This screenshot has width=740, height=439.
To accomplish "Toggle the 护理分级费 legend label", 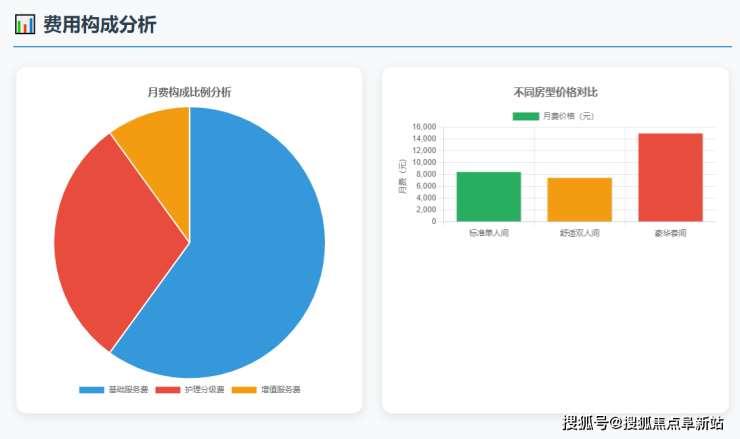I will (x=204, y=389).
